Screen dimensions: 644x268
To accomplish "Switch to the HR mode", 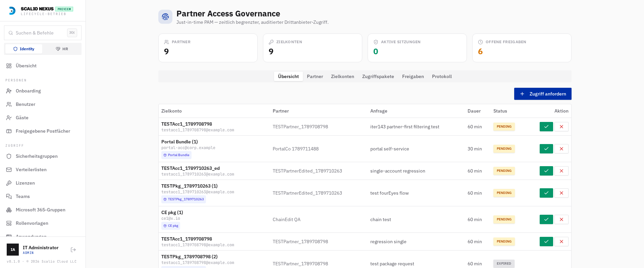I will [62, 49].
